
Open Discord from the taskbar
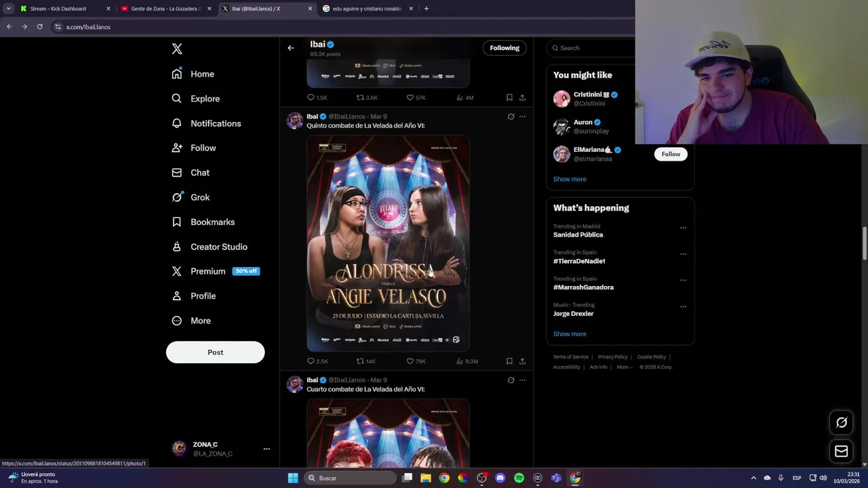coord(500,478)
